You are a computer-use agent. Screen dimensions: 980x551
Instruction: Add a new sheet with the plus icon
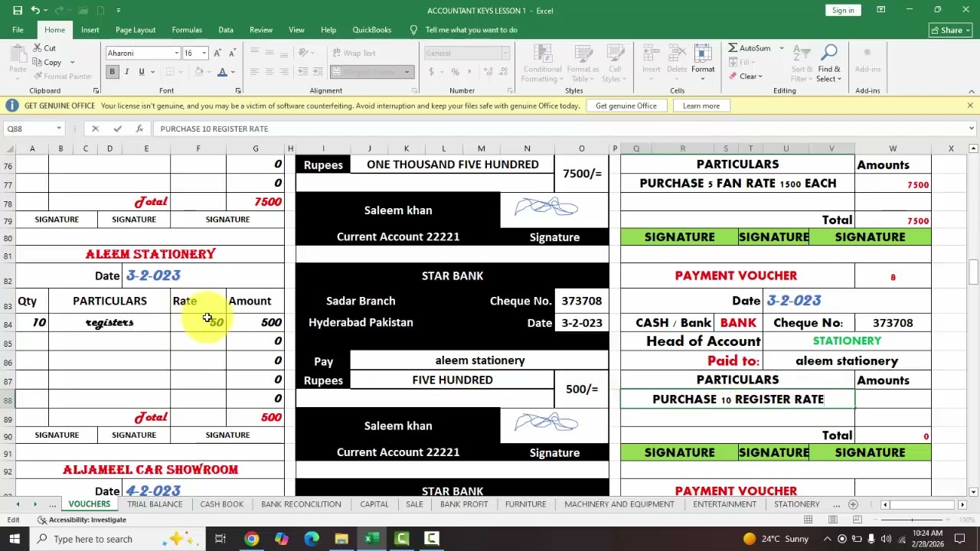[x=853, y=504]
